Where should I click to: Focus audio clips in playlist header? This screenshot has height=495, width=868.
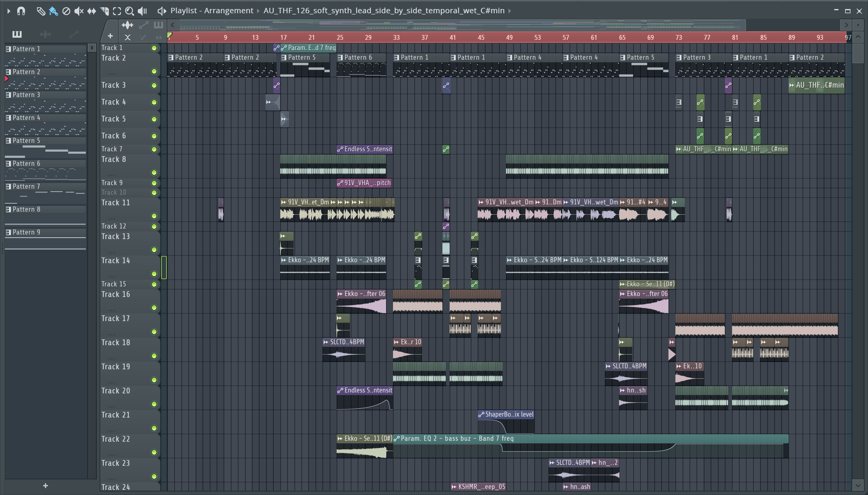tap(127, 25)
